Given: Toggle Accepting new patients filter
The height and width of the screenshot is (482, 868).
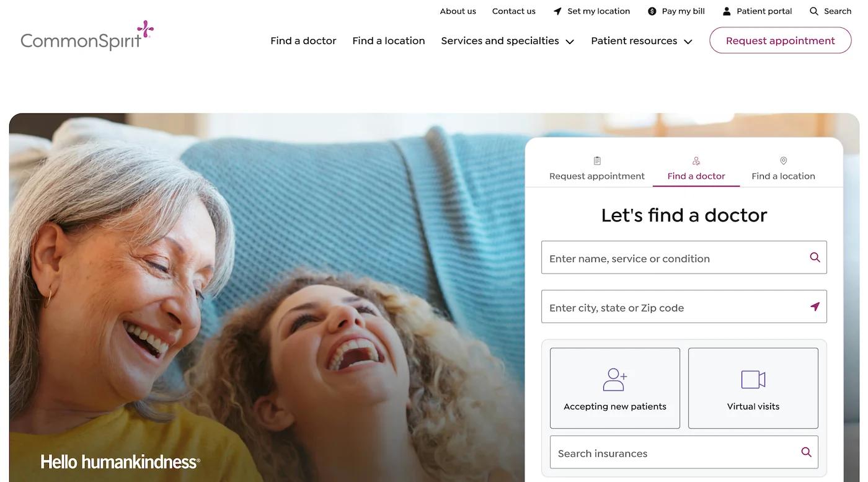Looking at the screenshot, I should [x=615, y=388].
